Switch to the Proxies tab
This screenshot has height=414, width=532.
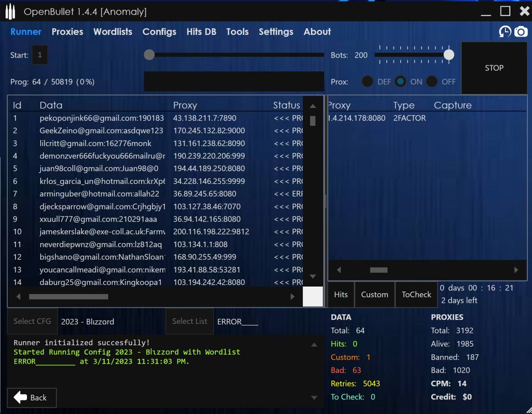(x=67, y=32)
